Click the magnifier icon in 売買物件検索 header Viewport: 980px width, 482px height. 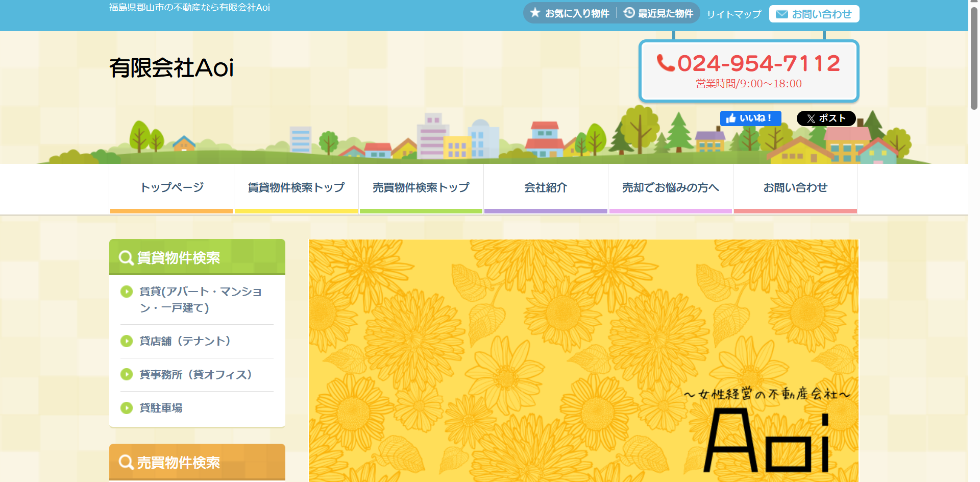pyautogui.click(x=126, y=462)
